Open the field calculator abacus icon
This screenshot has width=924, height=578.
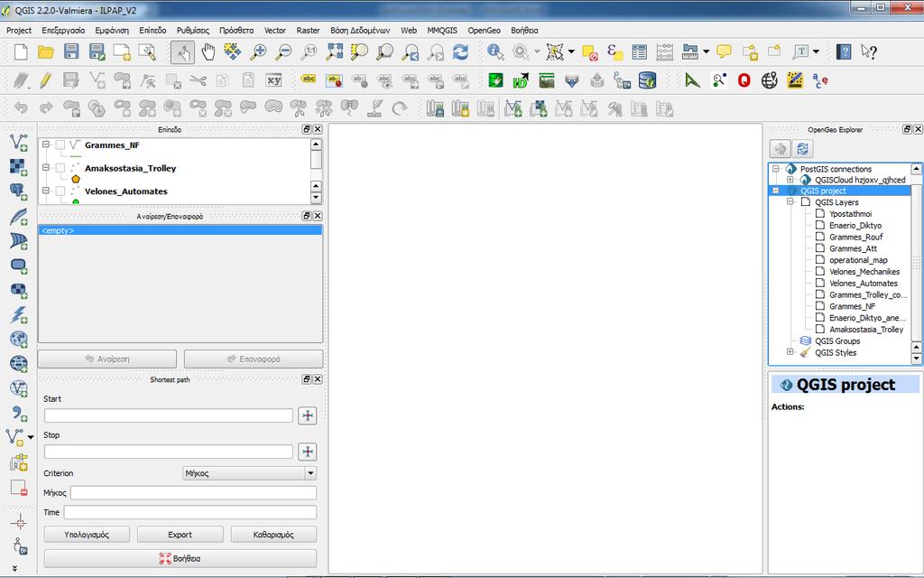click(x=665, y=51)
